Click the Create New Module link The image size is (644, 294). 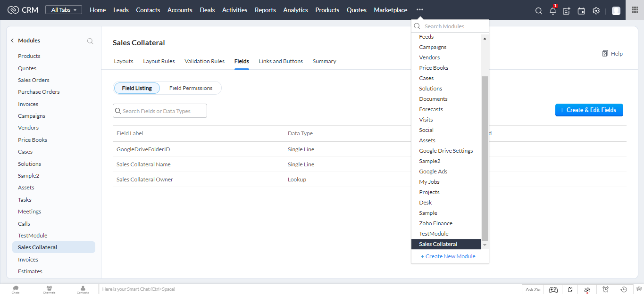tap(448, 256)
